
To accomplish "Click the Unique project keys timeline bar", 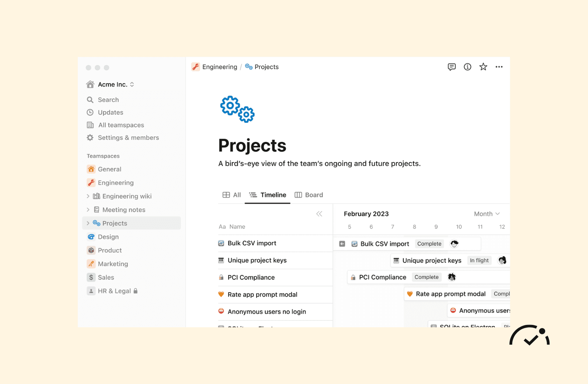I will pos(450,260).
